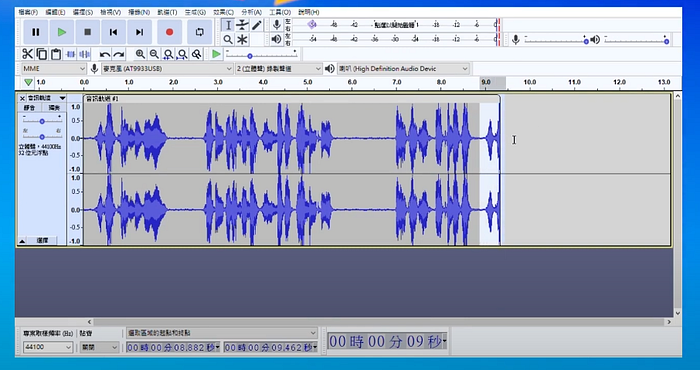This screenshot has width=700, height=370.
Task: Collapse the track with the up arrow
Action: point(22,241)
